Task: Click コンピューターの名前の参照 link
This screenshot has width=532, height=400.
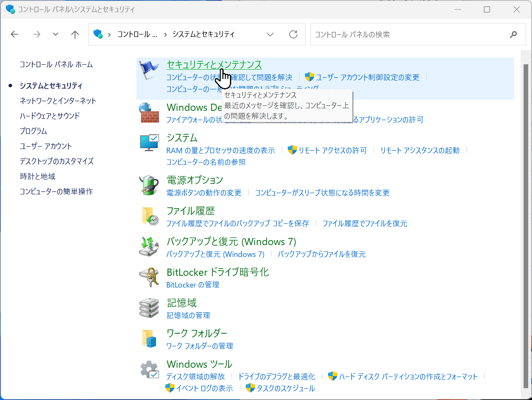Action: 206,162
